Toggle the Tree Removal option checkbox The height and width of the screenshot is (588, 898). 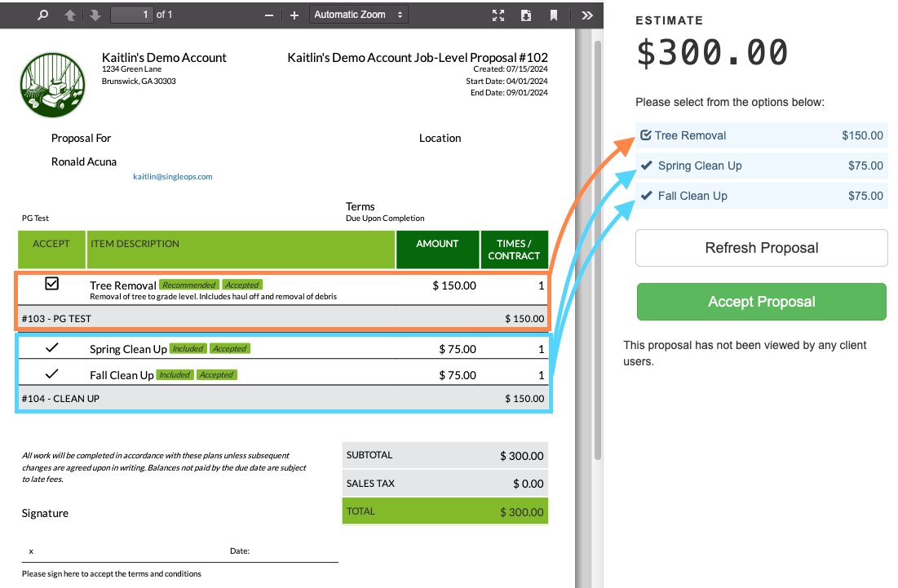(646, 135)
